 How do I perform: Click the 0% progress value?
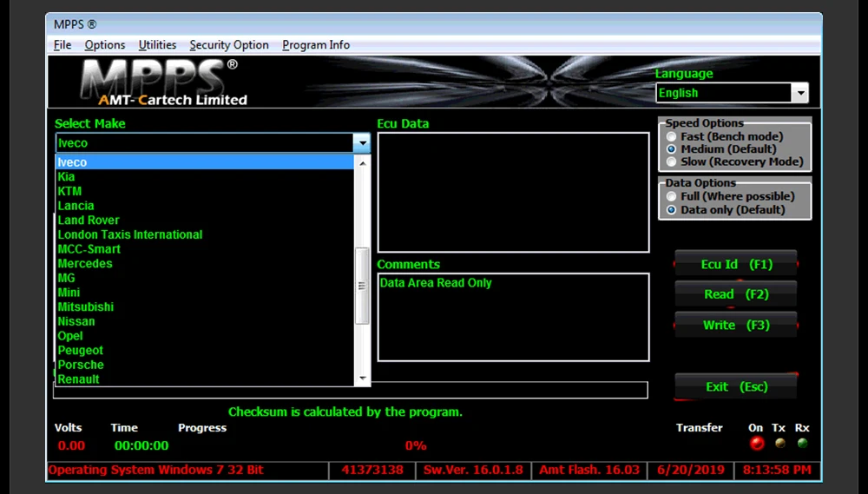coord(416,445)
